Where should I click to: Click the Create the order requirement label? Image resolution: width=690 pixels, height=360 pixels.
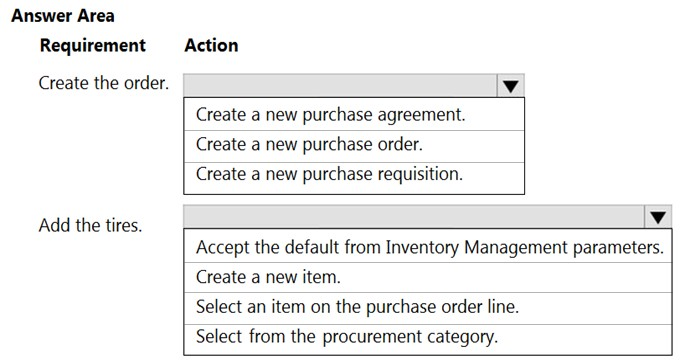point(104,83)
